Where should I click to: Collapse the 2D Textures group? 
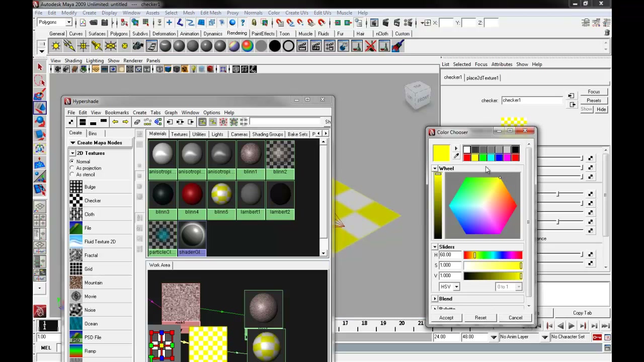pos(72,153)
